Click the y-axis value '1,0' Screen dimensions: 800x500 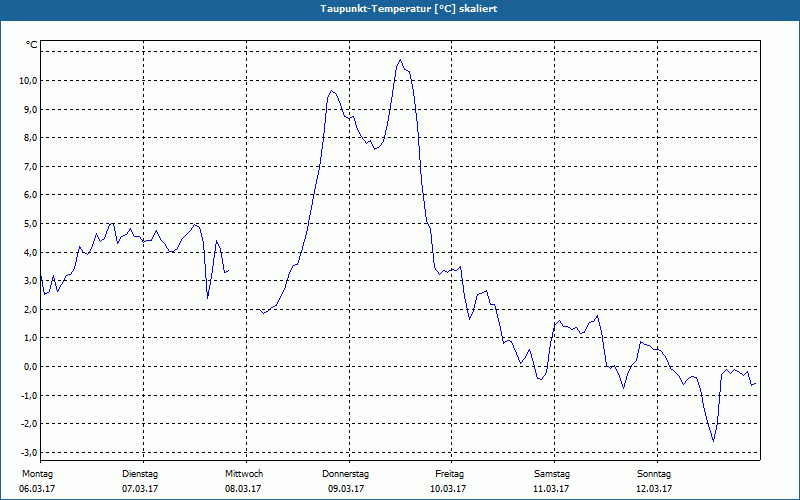(30, 338)
